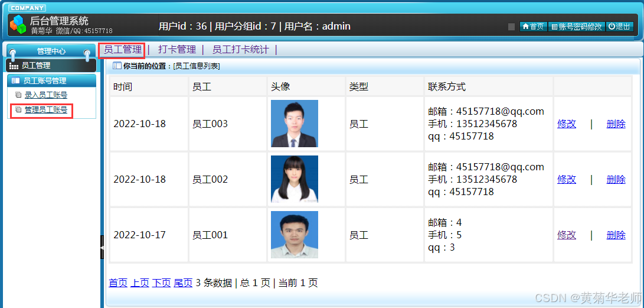Switch to 打卡管理 tab
The image size is (644, 308).
177,50
